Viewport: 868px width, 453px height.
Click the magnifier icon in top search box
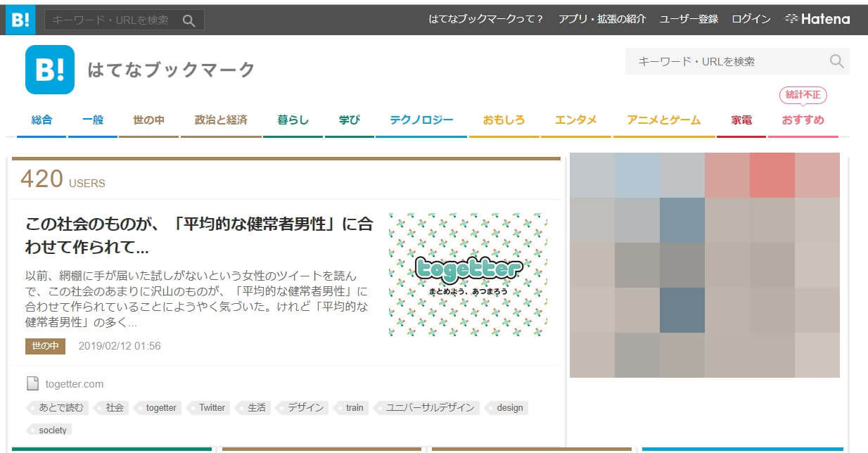pyautogui.click(x=189, y=20)
